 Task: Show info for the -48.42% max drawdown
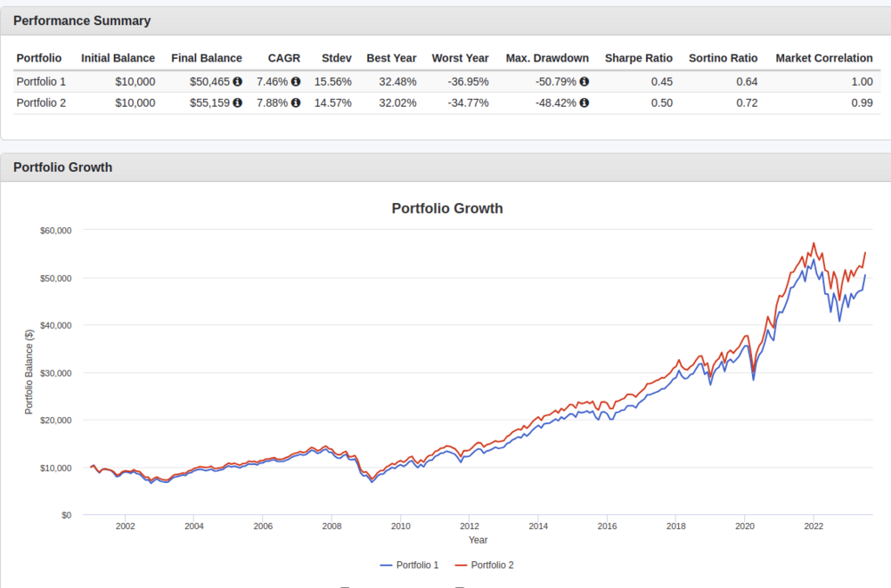coord(584,102)
